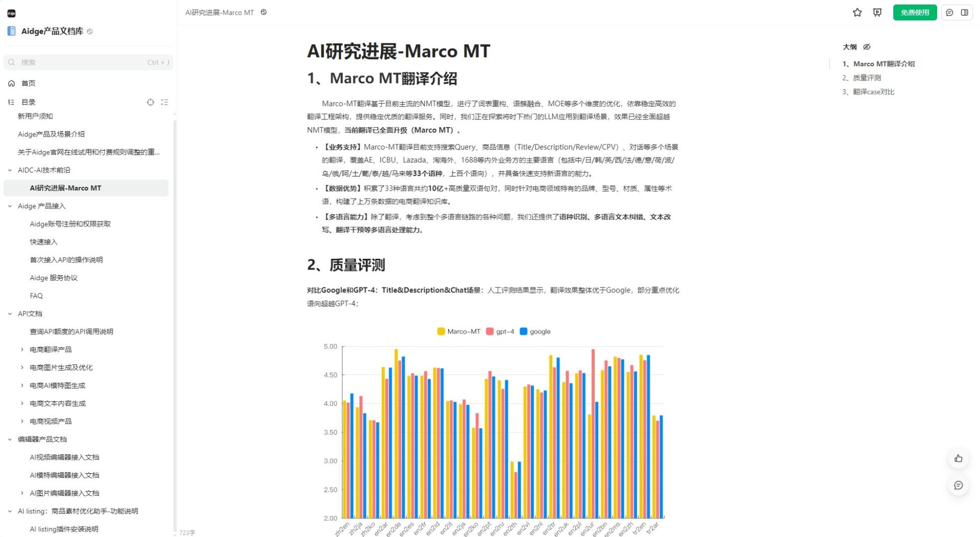This screenshot has width=980, height=537.
Task: Click the star to favorite this document
Action: [856, 12]
